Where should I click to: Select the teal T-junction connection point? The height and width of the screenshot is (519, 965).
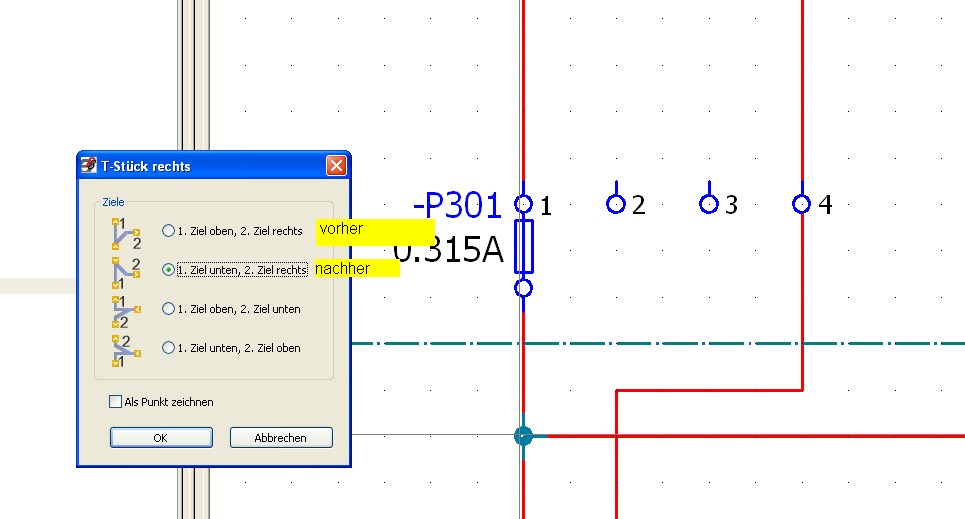pos(523,436)
